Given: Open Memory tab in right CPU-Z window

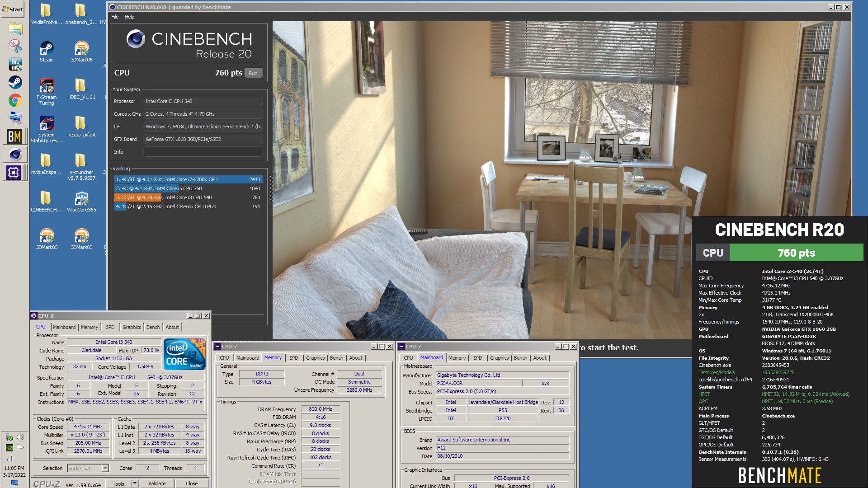Looking at the screenshot, I should tap(457, 358).
